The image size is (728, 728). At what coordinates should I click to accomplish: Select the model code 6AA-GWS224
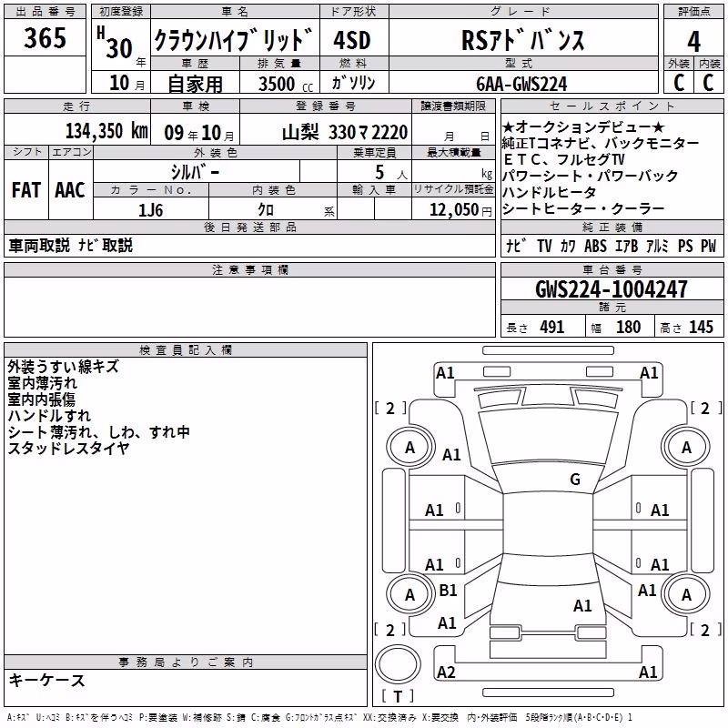[x=521, y=84]
